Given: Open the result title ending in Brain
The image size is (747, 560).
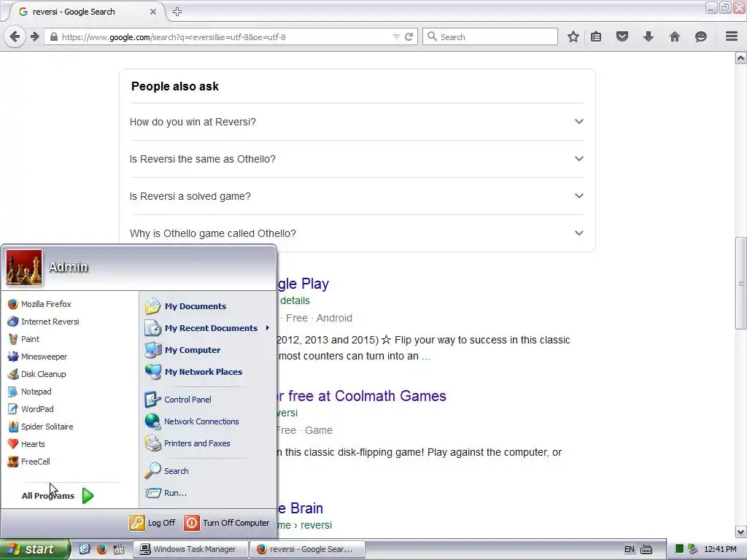Looking at the screenshot, I should click(300, 508).
